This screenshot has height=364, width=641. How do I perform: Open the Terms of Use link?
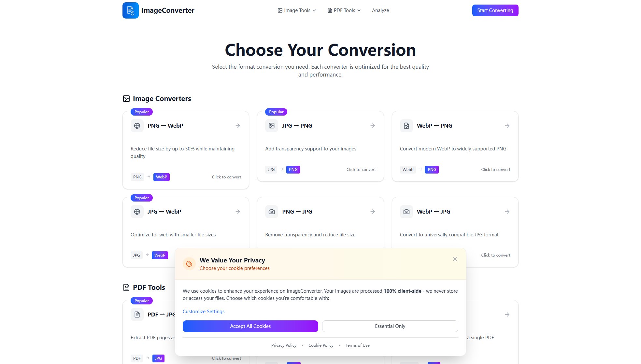[357, 345]
